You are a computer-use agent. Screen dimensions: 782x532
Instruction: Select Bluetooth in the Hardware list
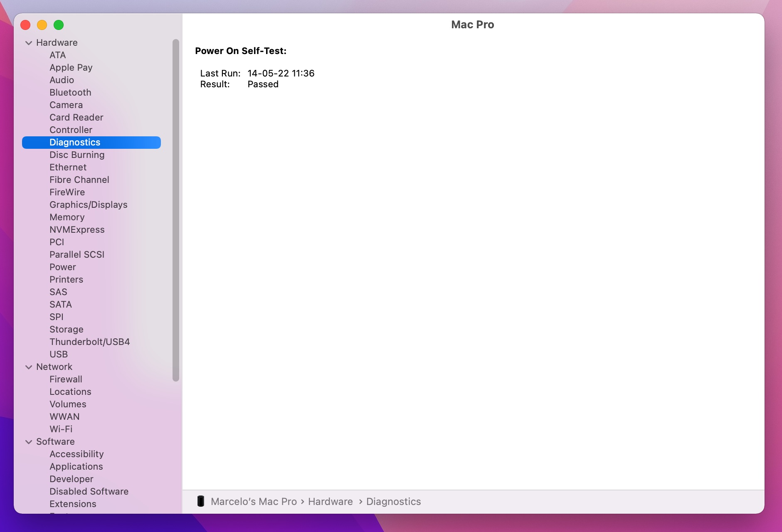coord(70,92)
